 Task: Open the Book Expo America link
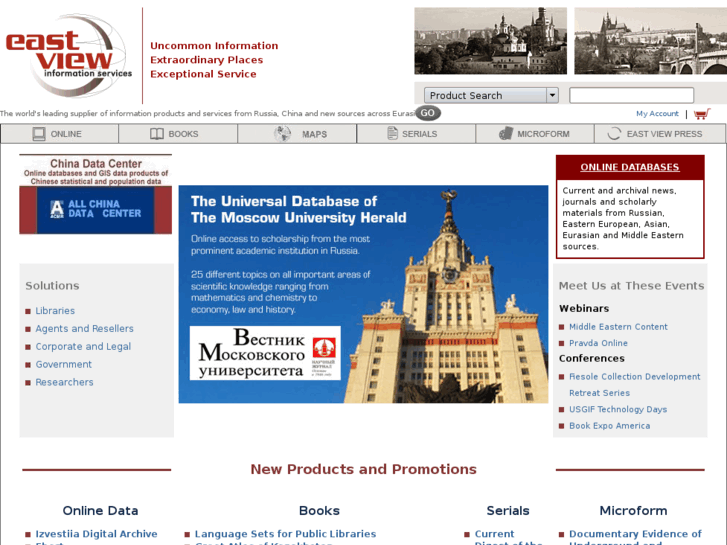point(609,426)
